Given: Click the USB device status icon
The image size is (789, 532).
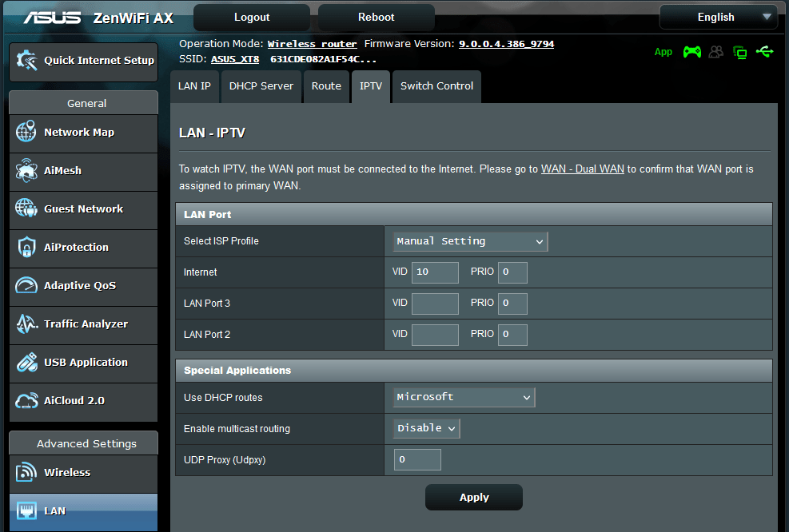Looking at the screenshot, I should coord(764,51).
